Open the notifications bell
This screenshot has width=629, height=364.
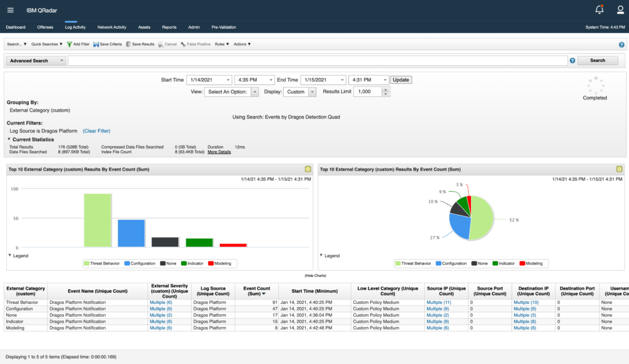[600, 10]
